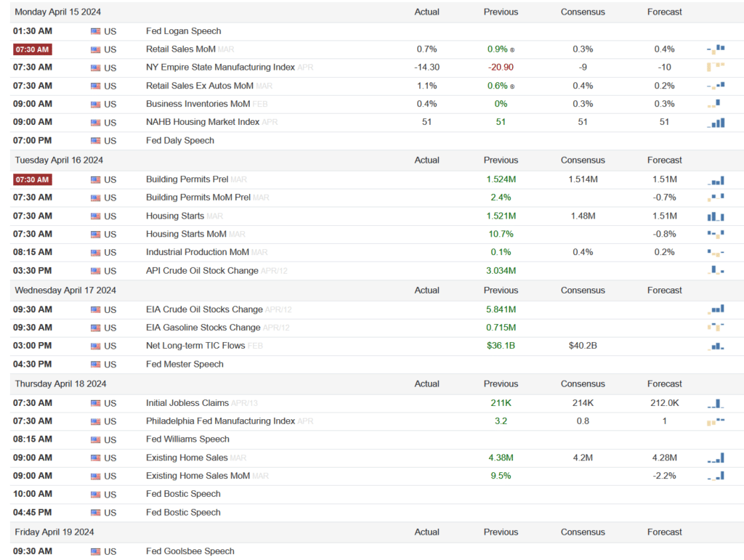Open the Building Permits MoM Prel link
Screen dimensions: 744x560
198,198
